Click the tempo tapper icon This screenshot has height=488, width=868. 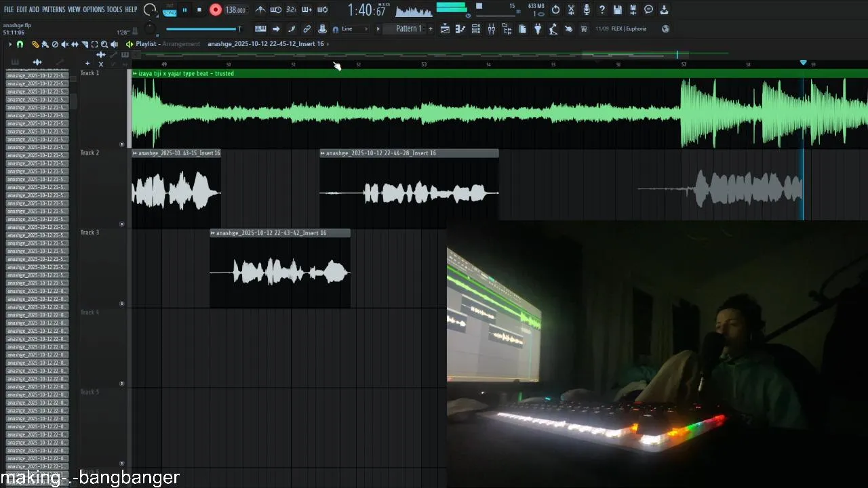(553, 29)
